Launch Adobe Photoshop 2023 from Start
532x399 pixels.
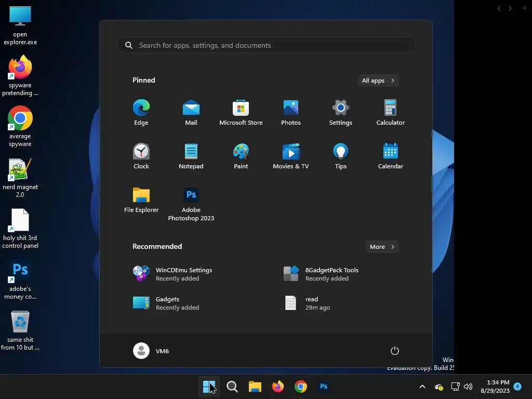coord(191,204)
